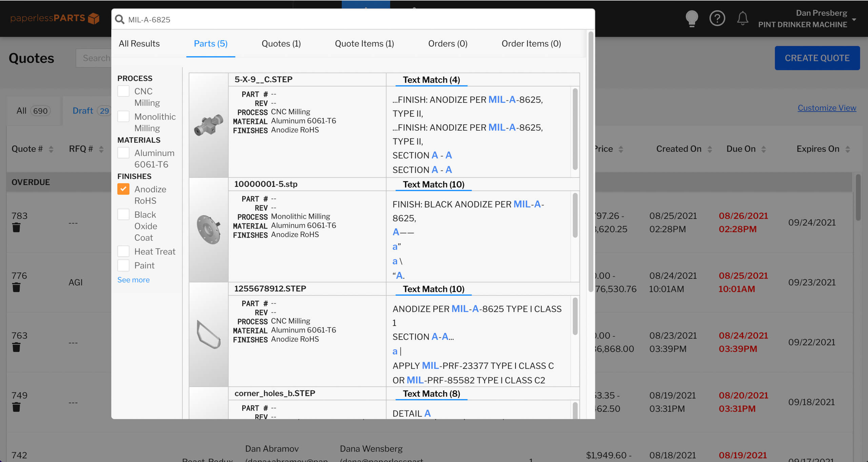Open the notifications bell

tap(743, 18)
